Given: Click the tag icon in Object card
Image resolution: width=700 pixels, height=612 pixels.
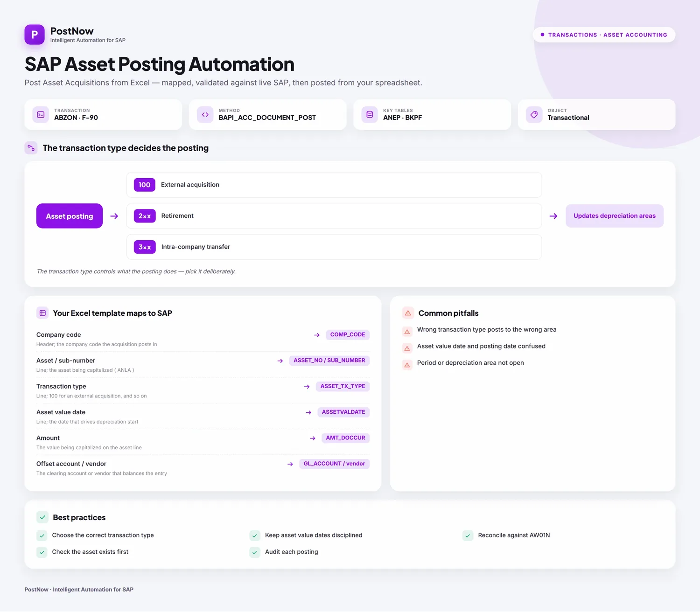Looking at the screenshot, I should click(534, 114).
